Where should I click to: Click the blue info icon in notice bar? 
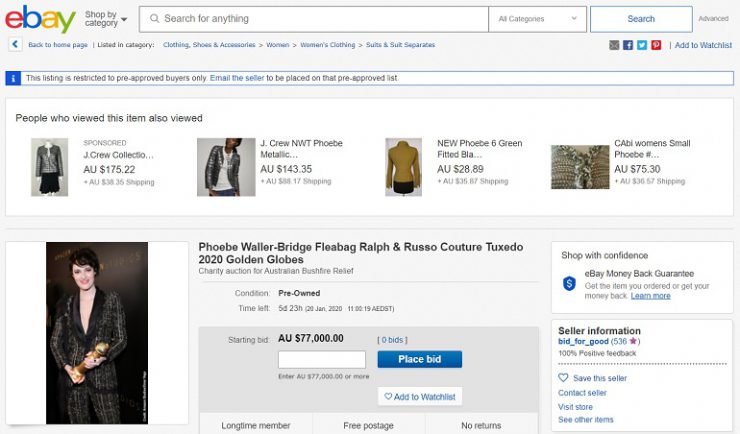tap(13, 78)
